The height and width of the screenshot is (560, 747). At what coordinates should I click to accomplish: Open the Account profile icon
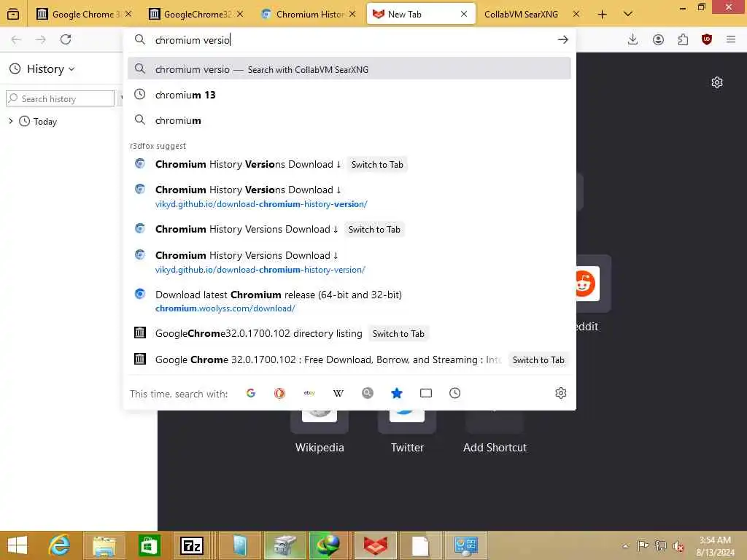[x=658, y=39]
